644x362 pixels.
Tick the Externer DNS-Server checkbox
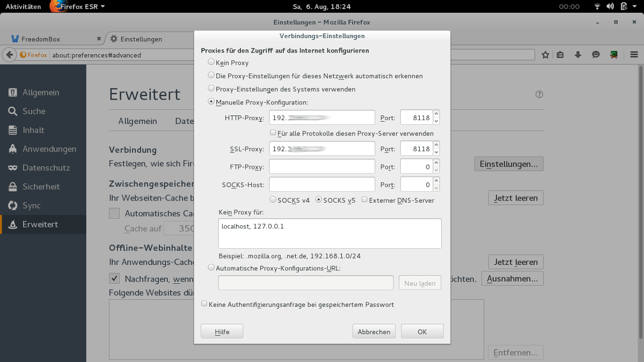[364, 200]
